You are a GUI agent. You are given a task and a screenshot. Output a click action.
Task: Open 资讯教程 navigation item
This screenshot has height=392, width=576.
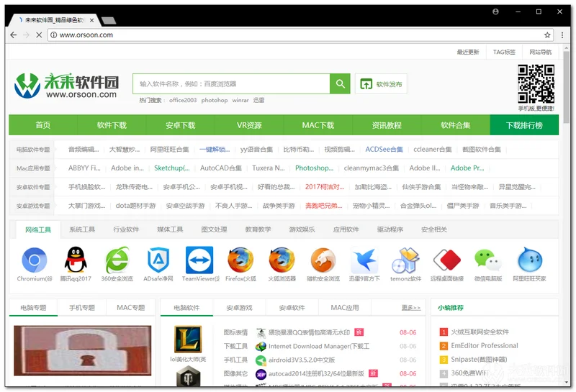[387, 125]
